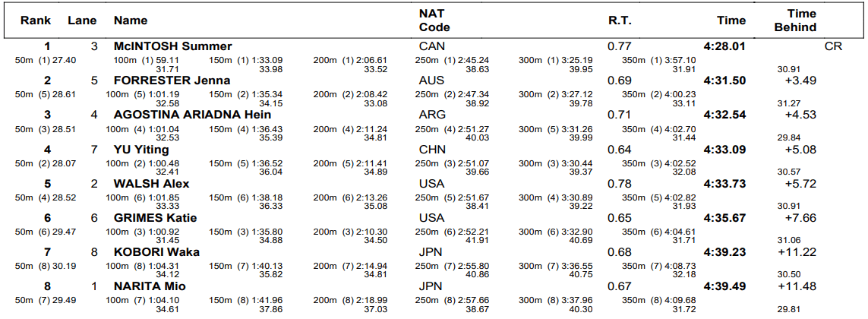Click the Lane column header

pos(83,21)
